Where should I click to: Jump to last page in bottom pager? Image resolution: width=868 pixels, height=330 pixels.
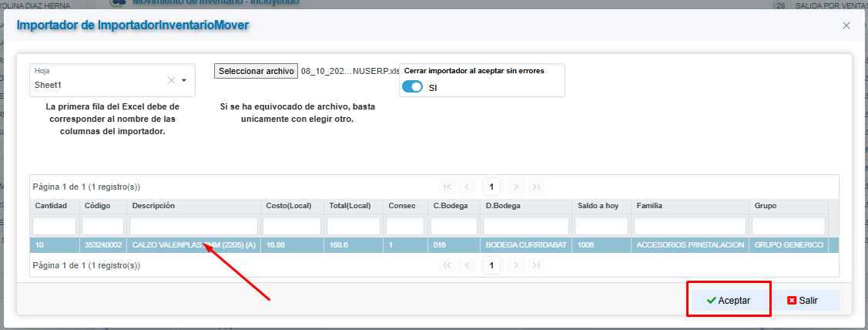536,265
